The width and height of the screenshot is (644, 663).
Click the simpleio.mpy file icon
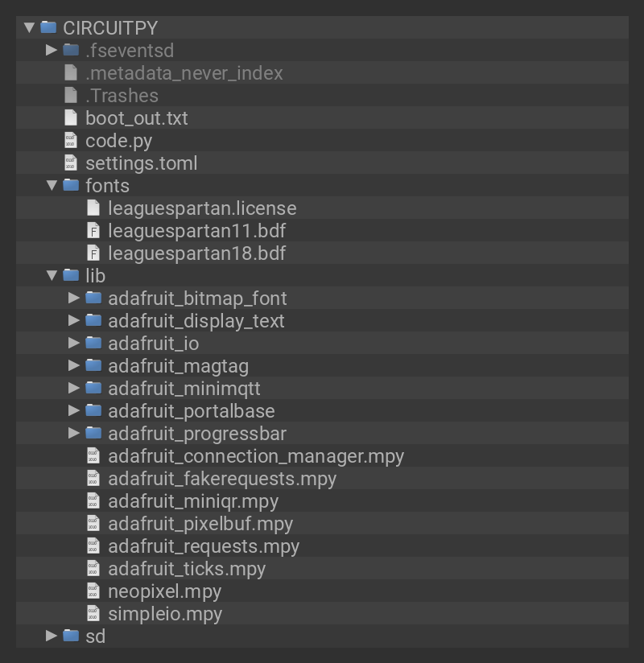click(x=93, y=613)
